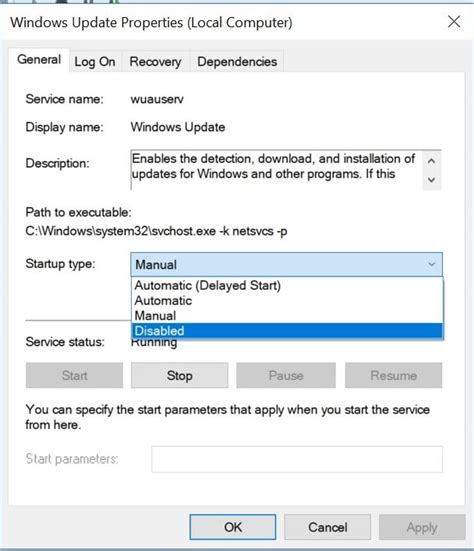The height and width of the screenshot is (551, 474).
Task: Click the Startup type Manual combo box
Action: click(286, 264)
